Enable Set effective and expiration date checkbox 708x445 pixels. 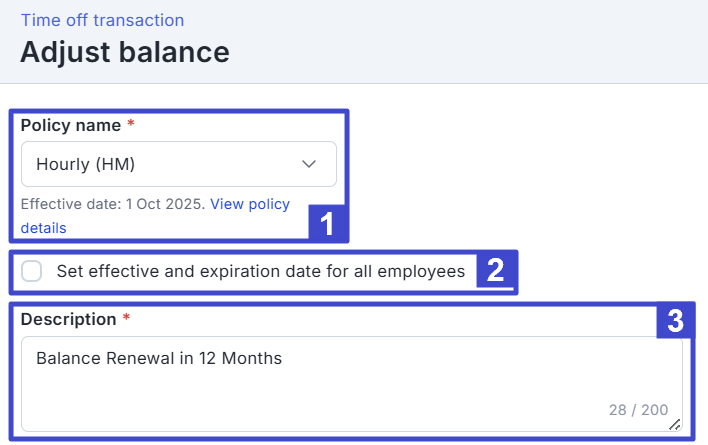click(32, 271)
